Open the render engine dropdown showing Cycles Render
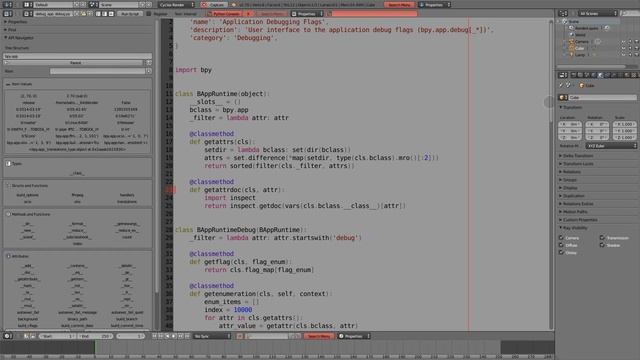The width and height of the screenshot is (640, 360). [176, 5]
